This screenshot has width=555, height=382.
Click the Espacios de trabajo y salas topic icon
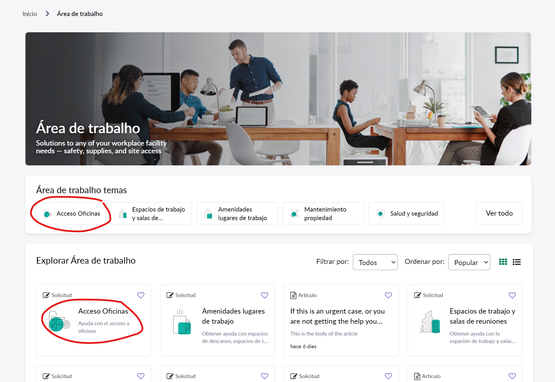point(122,213)
